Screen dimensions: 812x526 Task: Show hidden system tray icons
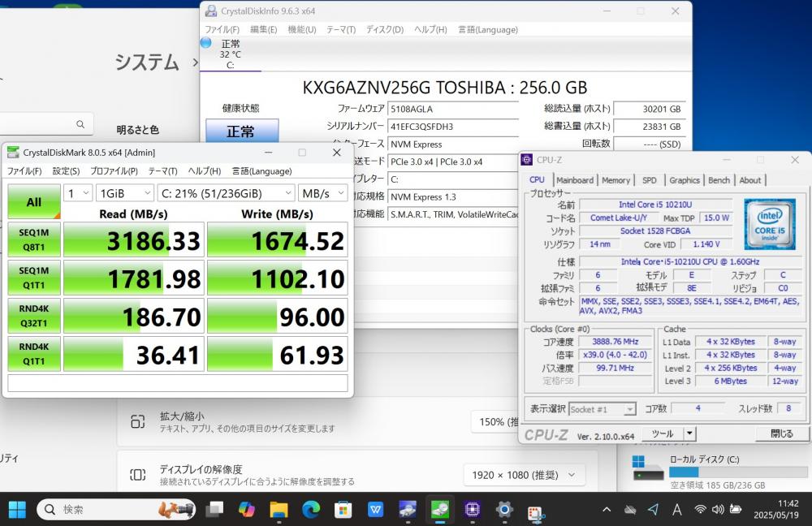click(x=607, y=510)
